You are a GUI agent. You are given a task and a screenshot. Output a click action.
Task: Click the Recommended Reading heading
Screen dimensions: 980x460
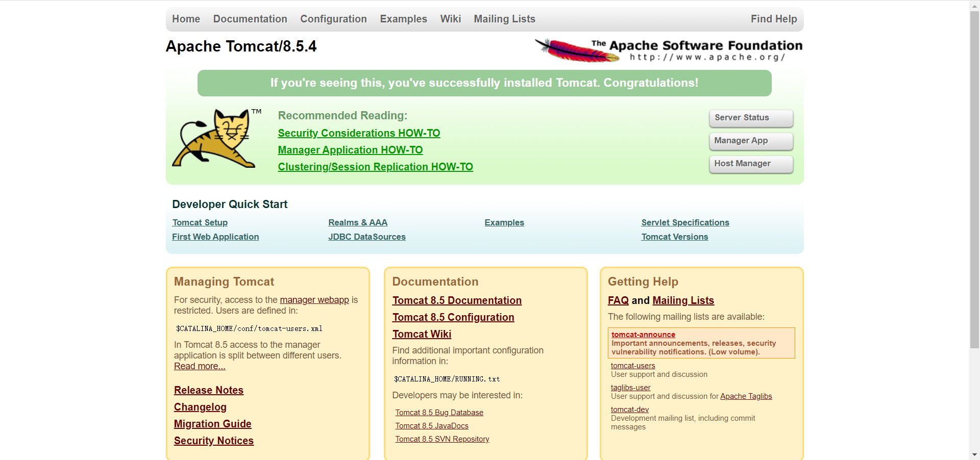(x=342, y=116)
